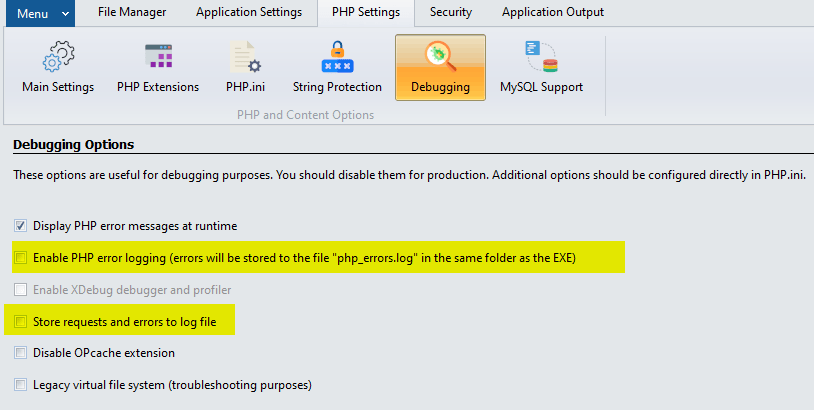The height and width of the screenshot is (411, 814).
Task: Click the Enable XDebug debugger checkbox
Action: [21, 290]
